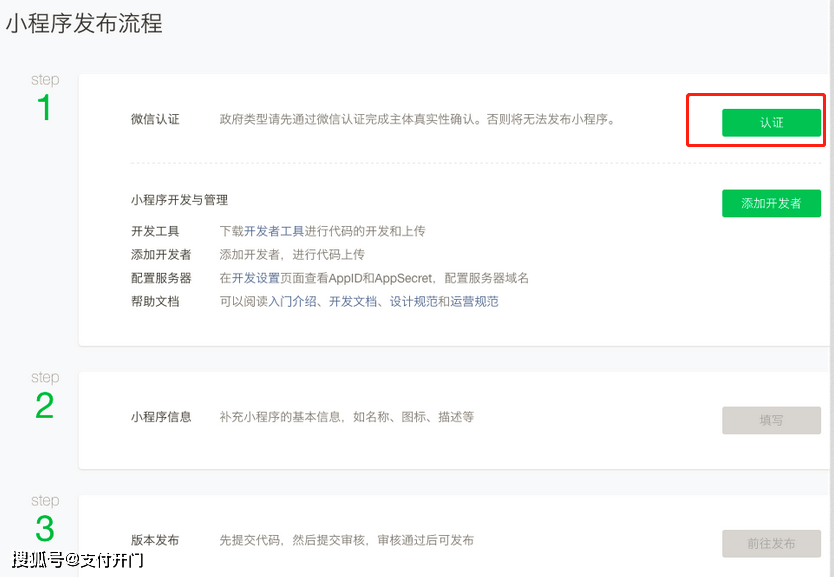
Task: Click the 小程序发布流程 page heading
Action: (x=83, y=23)
